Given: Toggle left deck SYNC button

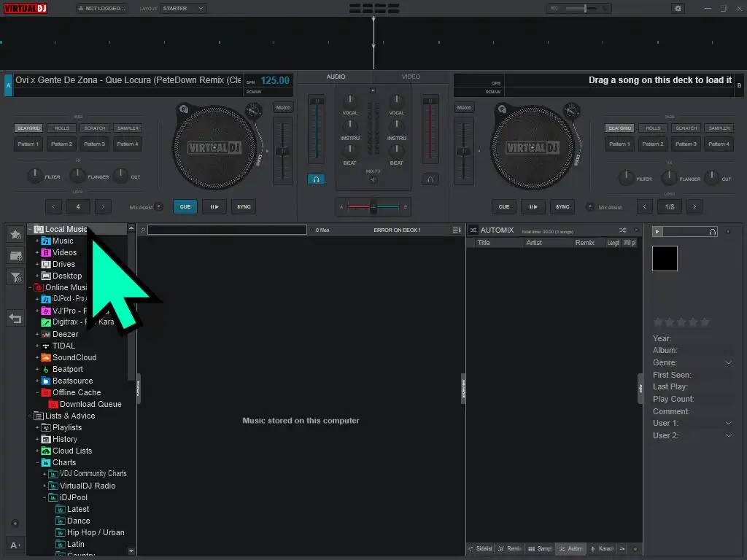Looking at the screenshot, I should (244, 206).
